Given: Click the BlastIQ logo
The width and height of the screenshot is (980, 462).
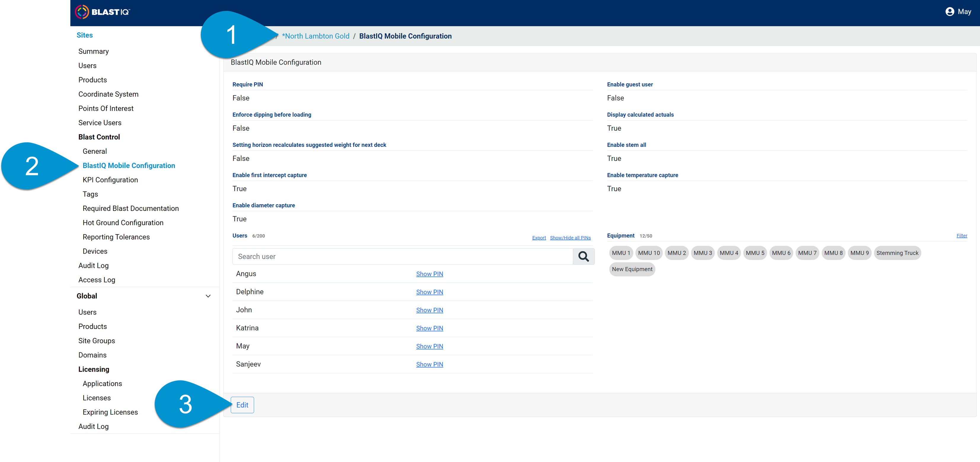Looking at the screenshot, I should point(102,12).
